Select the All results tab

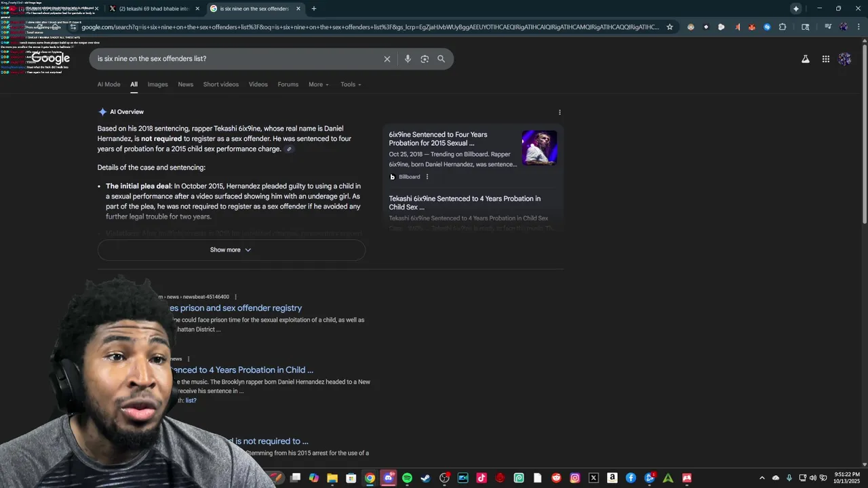[134, 85]
